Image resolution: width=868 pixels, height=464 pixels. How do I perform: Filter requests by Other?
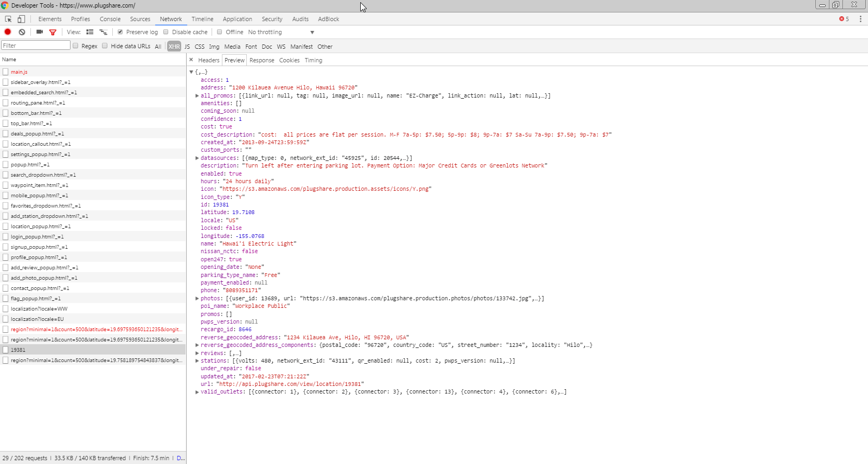(x=325, y=47)
